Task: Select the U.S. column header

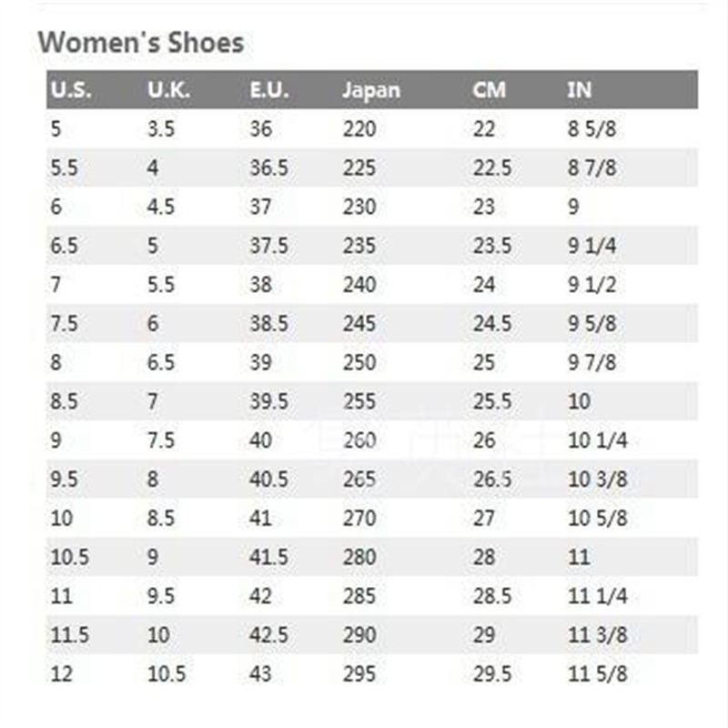Action: (71, 89)
